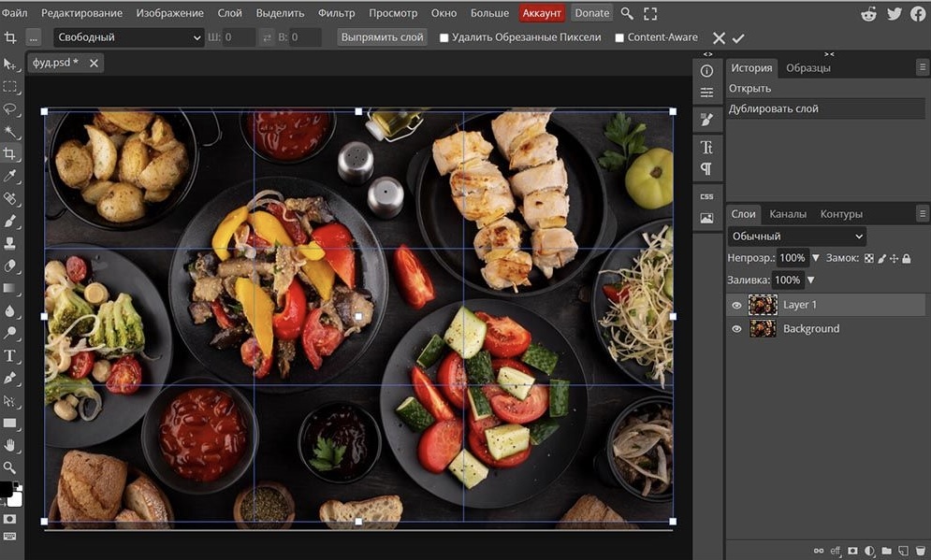Screen dimensions: 931x560
Task: Confirm the crop with the checkmark
Action: tap(738, 38)
